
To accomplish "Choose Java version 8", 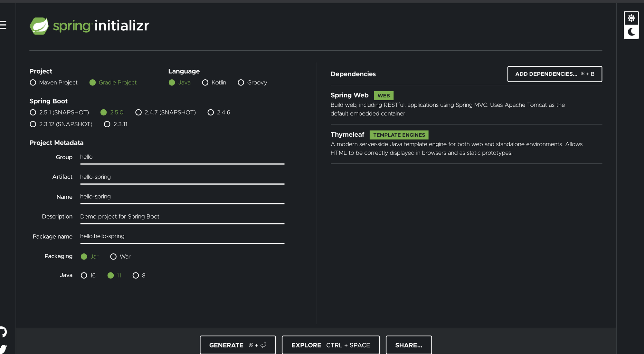I will pyautogui.click(x=136, y=275).
